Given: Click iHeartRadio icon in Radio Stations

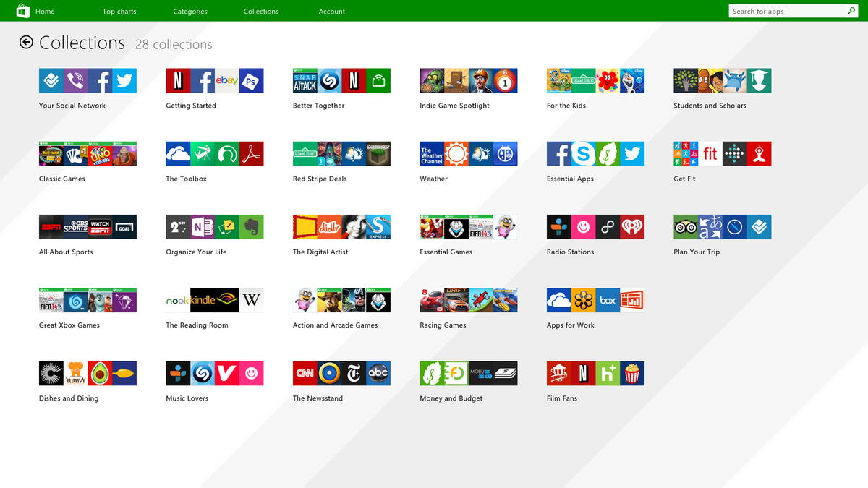Looking at the screenshot, I should (x=632, y=227).
